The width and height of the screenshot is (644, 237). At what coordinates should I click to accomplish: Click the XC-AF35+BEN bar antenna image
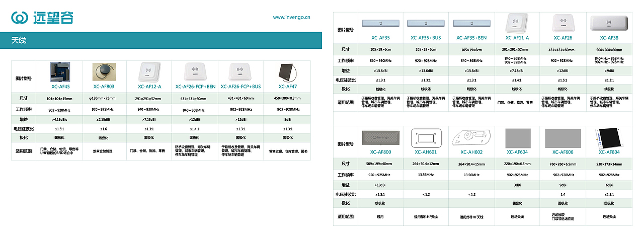(471, 23)
